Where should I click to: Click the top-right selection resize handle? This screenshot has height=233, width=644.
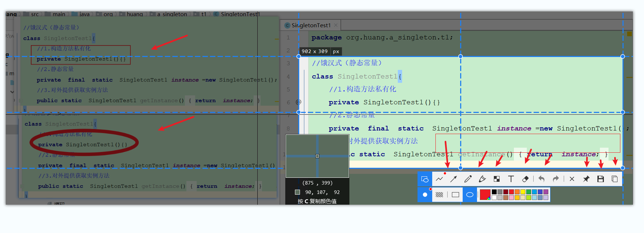point(622,56)
